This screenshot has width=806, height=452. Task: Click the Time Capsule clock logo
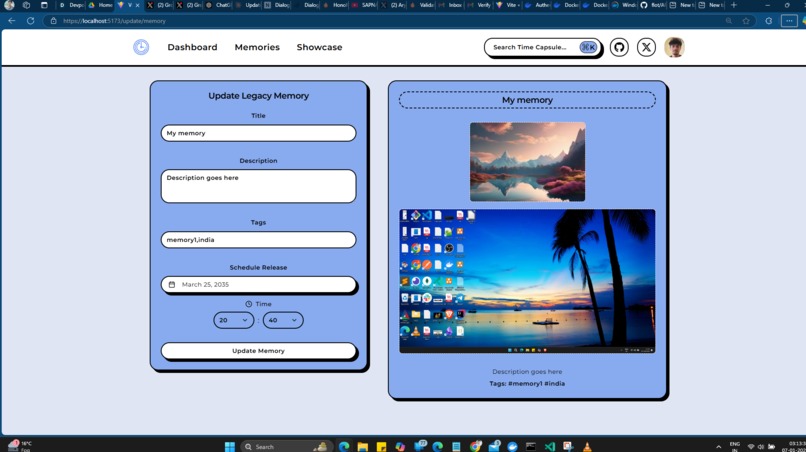[x=141, y=47]
